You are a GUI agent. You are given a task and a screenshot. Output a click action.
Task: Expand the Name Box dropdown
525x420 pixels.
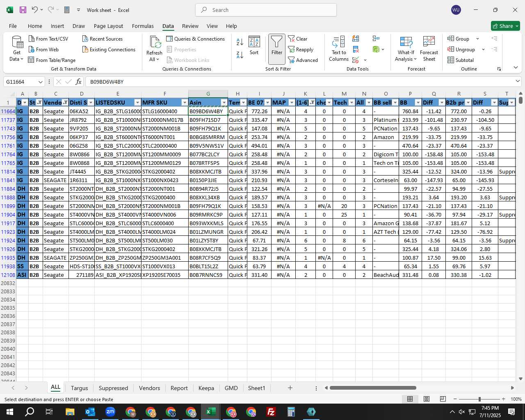(40, 82)
